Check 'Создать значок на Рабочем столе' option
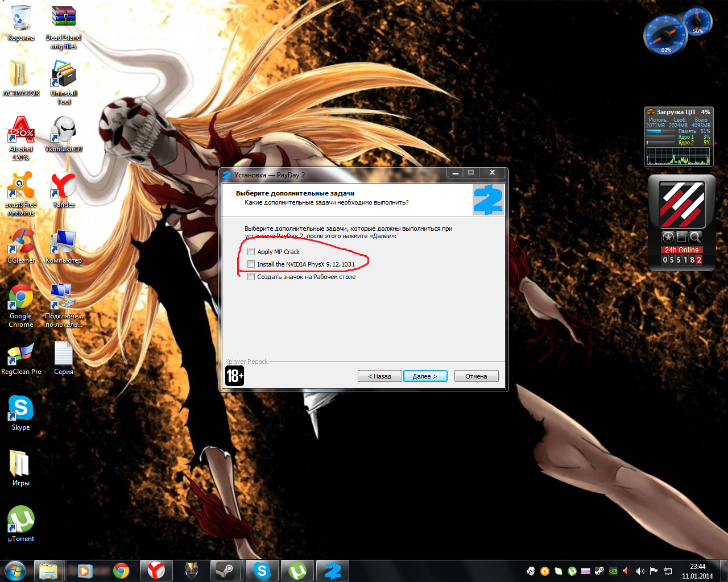The image size is (728, 582). point(251,277)
